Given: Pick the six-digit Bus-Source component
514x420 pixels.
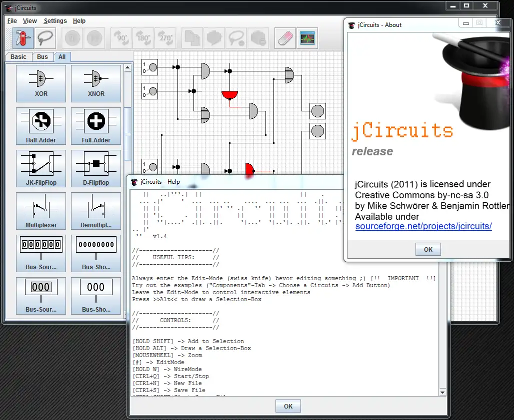Looking at the screenshot, I should [41, 253].
